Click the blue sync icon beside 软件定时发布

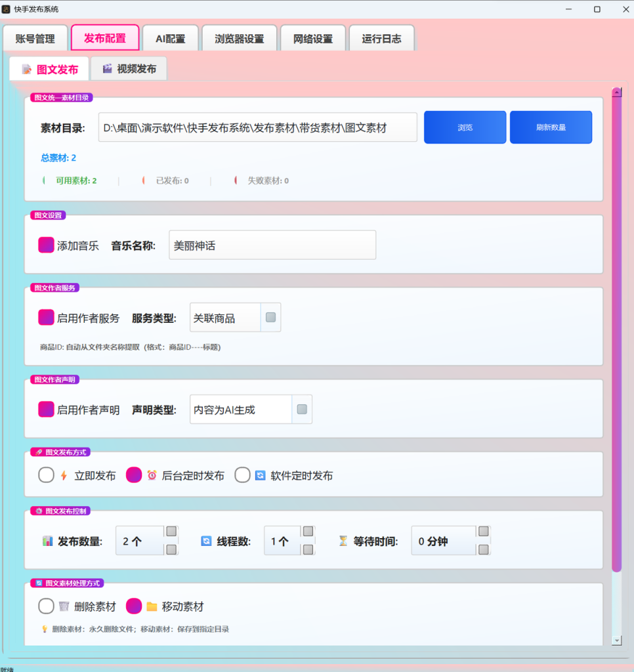[260, 475]
